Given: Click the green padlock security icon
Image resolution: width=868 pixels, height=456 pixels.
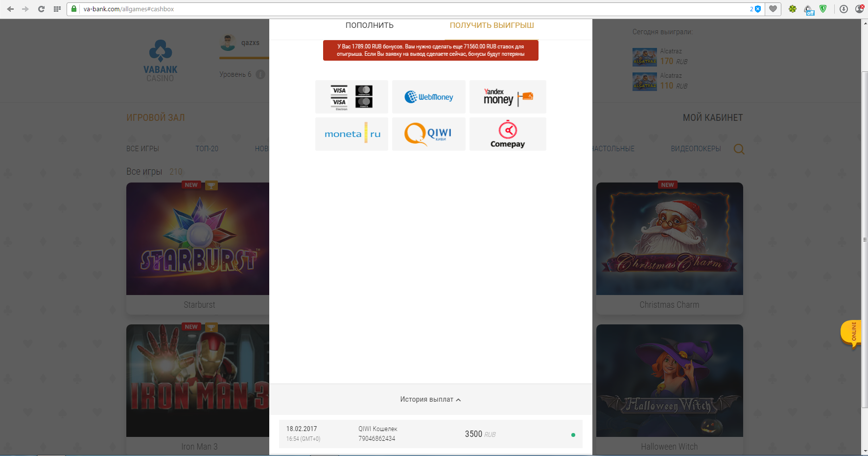Looking at the screenshot, I should click(x=74, y=9).
